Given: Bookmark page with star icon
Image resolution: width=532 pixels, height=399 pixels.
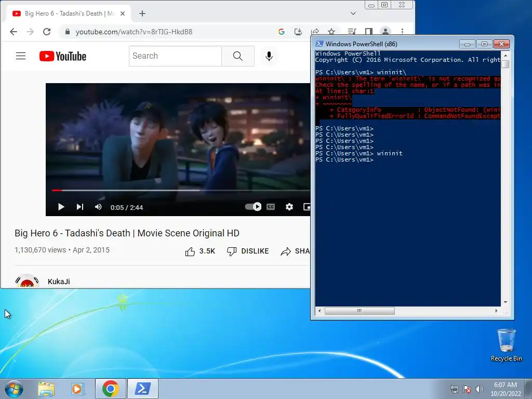Looking at the screenshot, I should [x=331, y=32].
